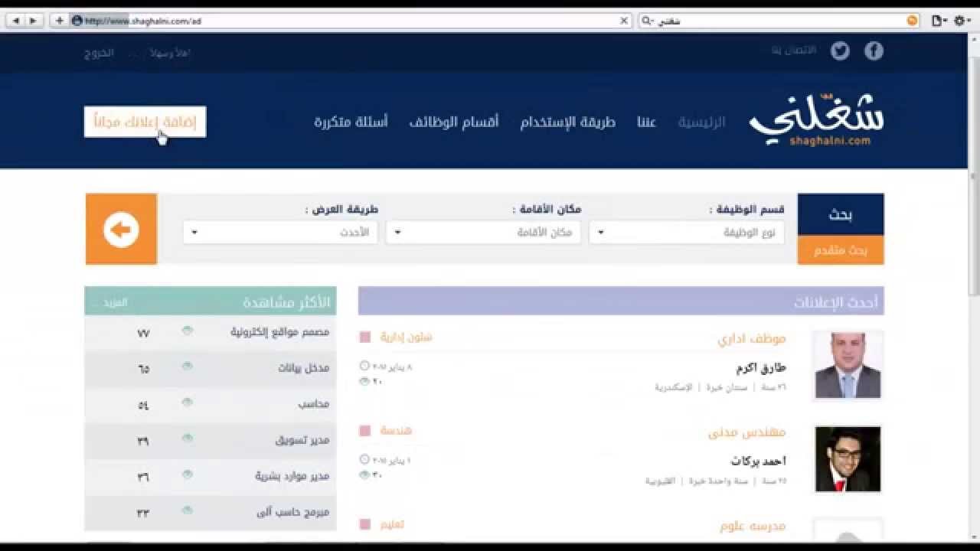
Task: Open the طريقة الإستخدام menu item
Action: (568, 122)
